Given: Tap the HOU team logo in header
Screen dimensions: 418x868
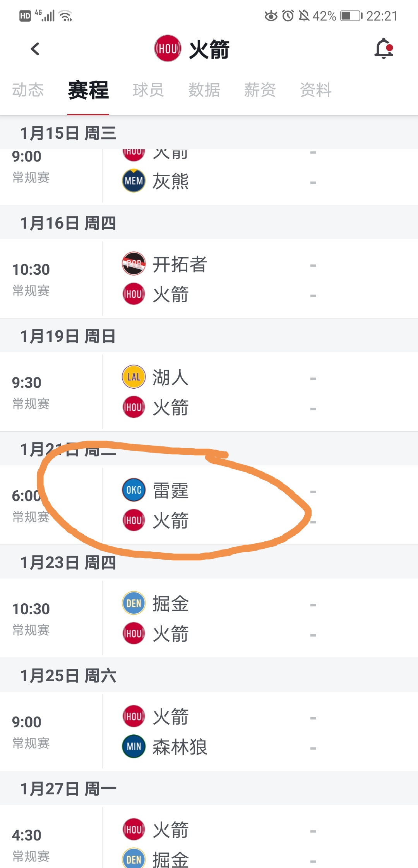Looking at the screenshot, I should (x=167, y=49).
